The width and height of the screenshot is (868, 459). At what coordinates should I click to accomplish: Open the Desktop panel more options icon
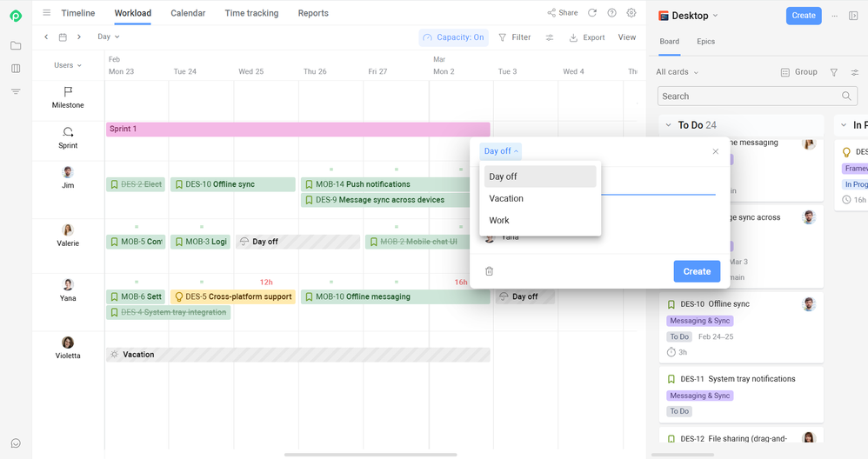tap(835, 16)
